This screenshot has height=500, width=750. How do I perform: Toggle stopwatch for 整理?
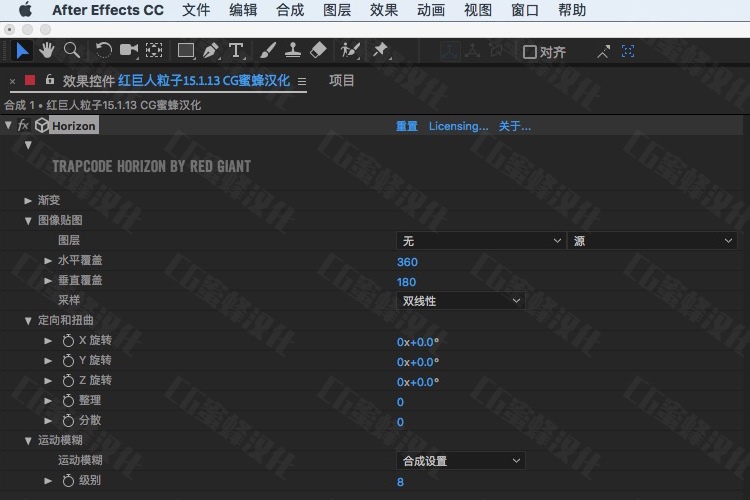(68, 401)
